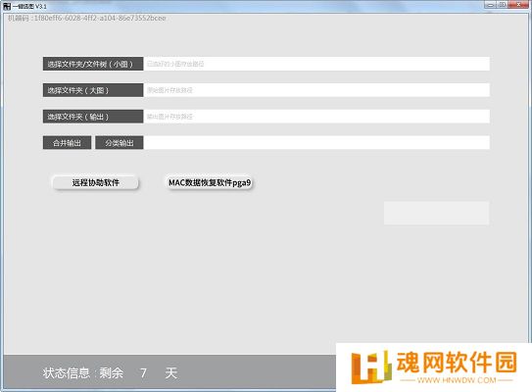Focus the output image path field
532x392 pixels.
tap(316, 117)
